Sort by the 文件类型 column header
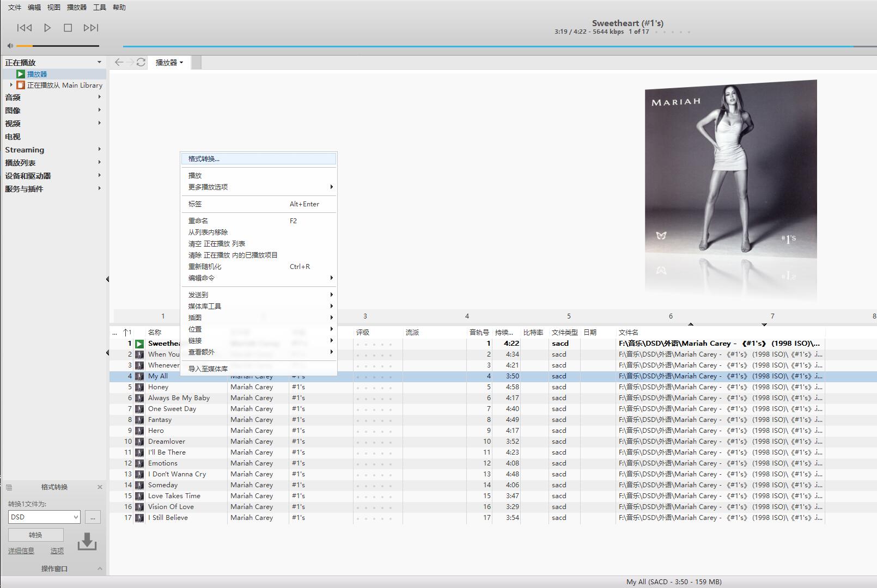This screenshot has width=877, height=588. tap(564, 332)
